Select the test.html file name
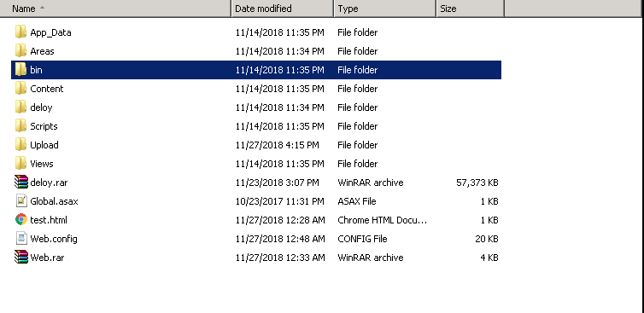This screenshot has width=644, height=313. [49, 220]
